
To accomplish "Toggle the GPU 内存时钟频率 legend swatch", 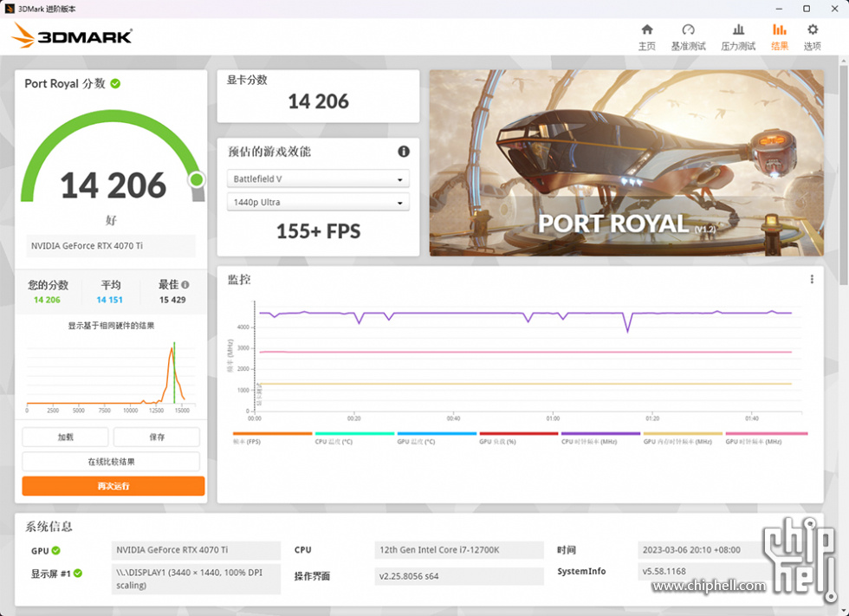I will 683,433.
